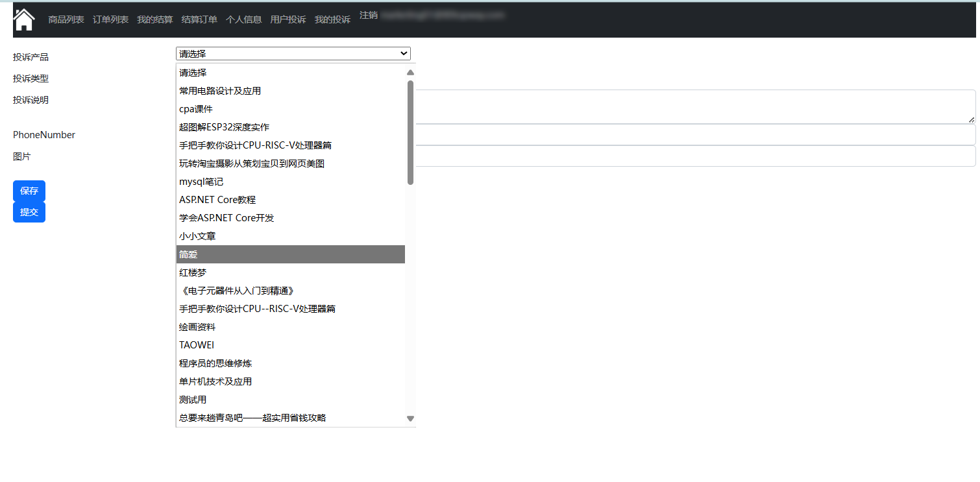
Task: Click the dropdown list scroll-up arrow
Action: pyautogui.click(x=410, y=73)
